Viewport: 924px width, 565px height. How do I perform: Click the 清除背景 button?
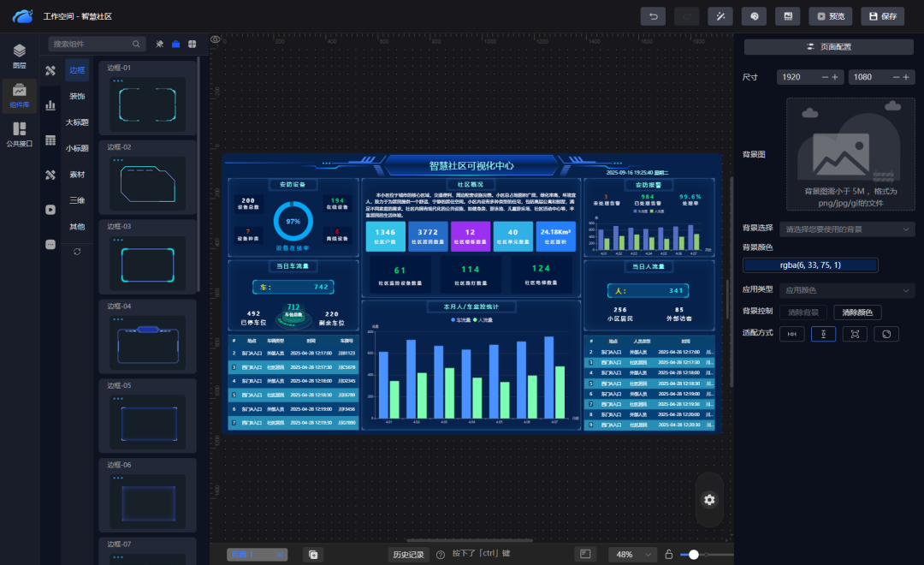[x=803, y=312]
